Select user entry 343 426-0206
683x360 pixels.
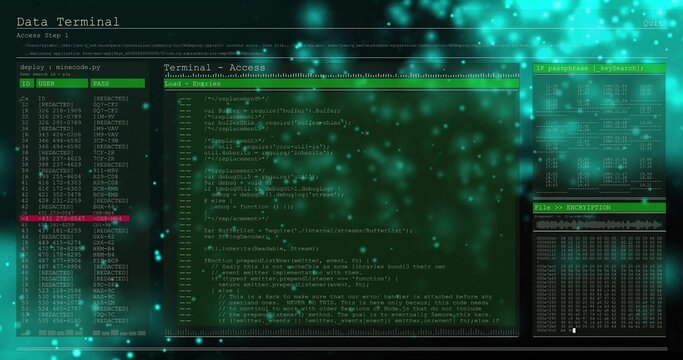(60, 135)
